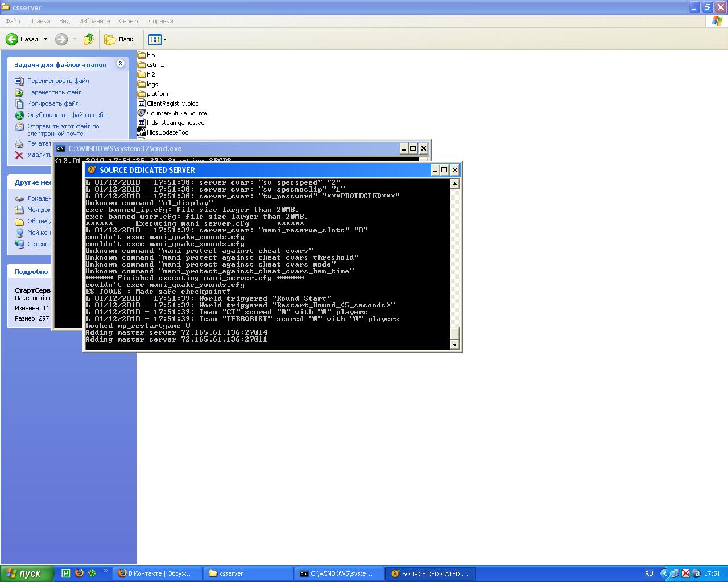Switch to В Контакте Firefox taskbar button
This screenshot has height=582, width=728.
(158, 573)
